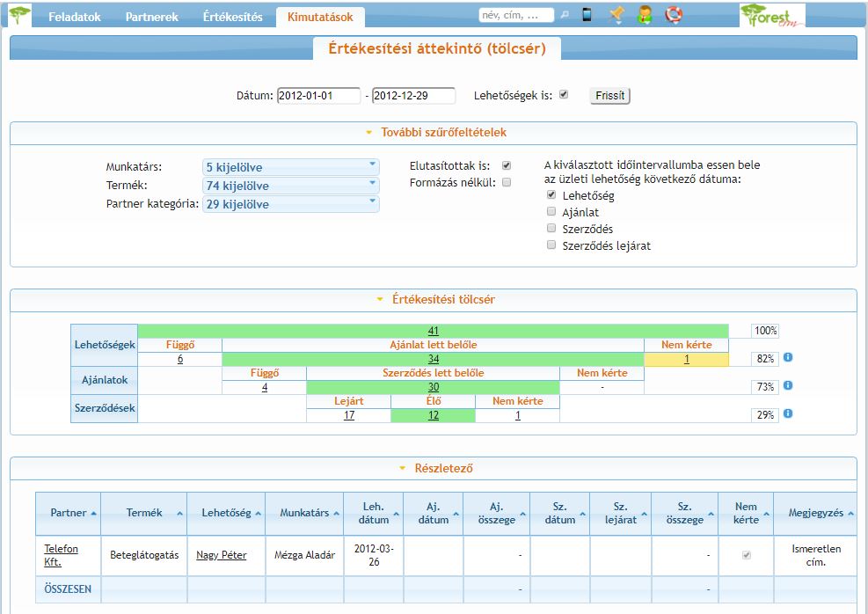Click info icon beside 82% row
The height and width of the screenshot is (614, 868).
click(x=788, y=358)
